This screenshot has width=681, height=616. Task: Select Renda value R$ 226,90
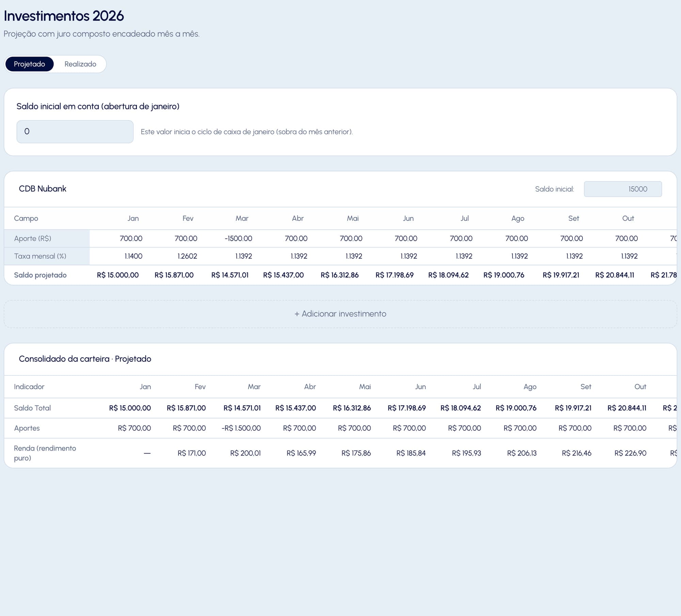pos(630,453)
